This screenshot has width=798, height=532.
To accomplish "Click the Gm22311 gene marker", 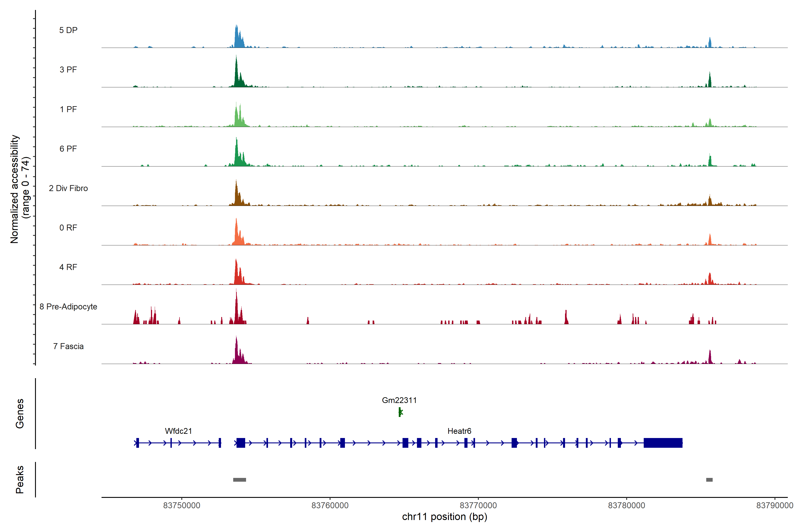I will 400,412.
